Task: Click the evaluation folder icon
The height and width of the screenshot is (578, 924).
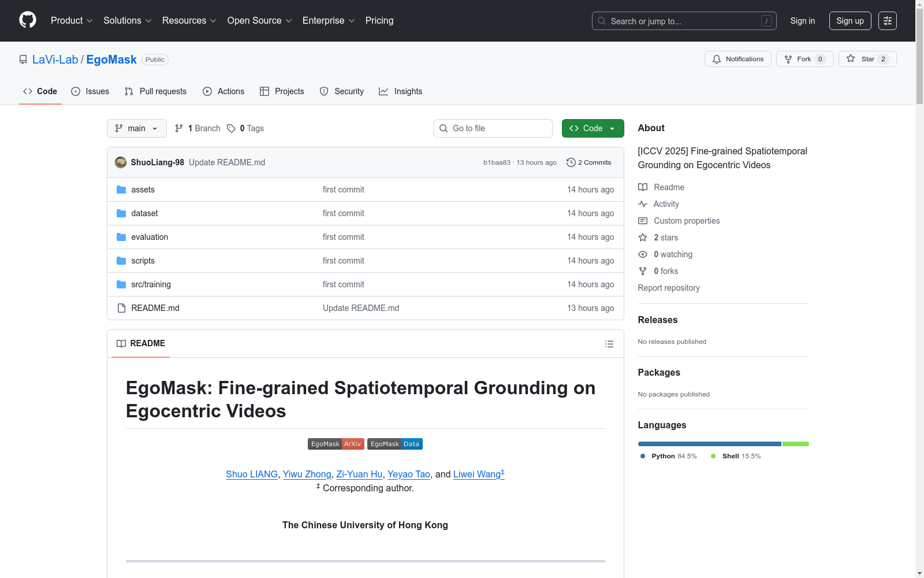Action: 121,237
